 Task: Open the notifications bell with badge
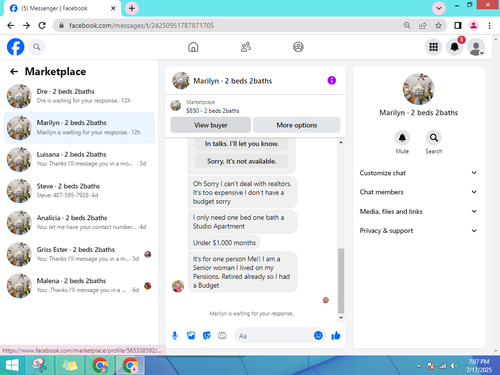click(455, 47)
